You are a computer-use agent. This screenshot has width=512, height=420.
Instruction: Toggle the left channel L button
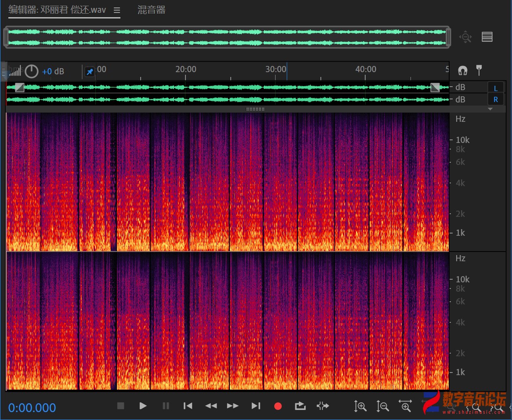point(495,88)
